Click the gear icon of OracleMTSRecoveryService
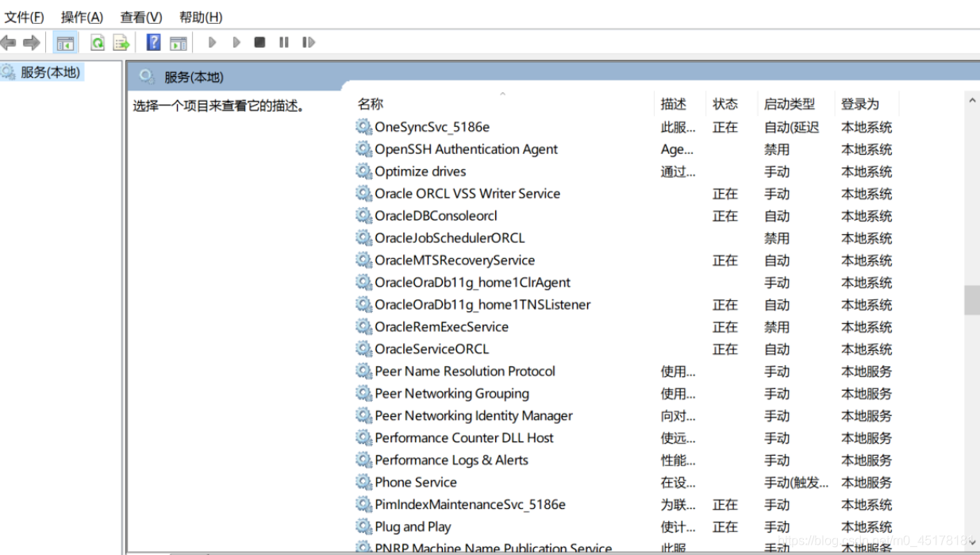 click(363, 260)
